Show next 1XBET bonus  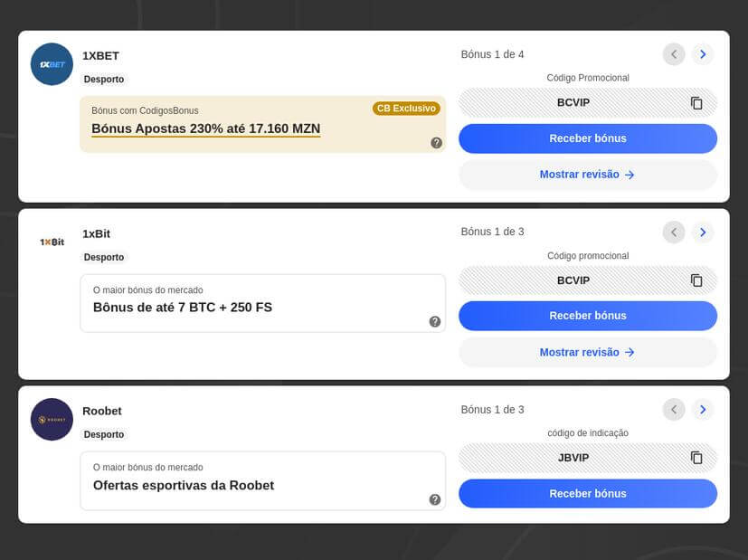pos(703,54)
